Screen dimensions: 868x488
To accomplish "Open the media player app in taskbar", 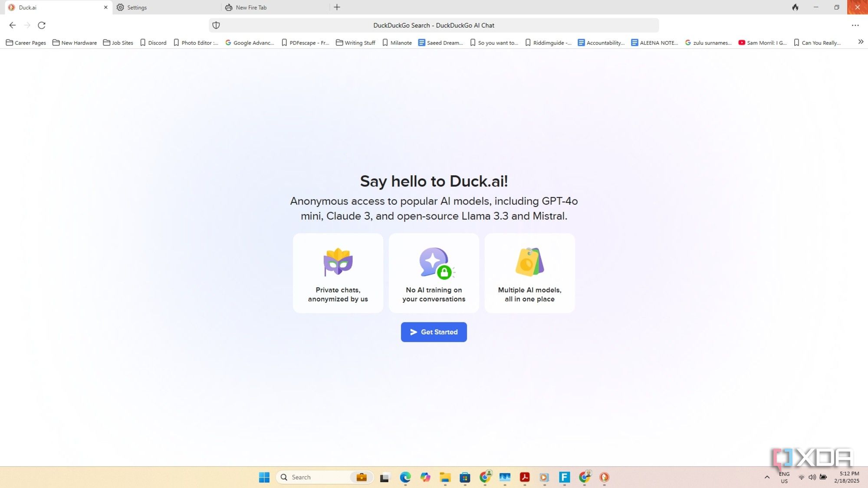I will [544, 477].
